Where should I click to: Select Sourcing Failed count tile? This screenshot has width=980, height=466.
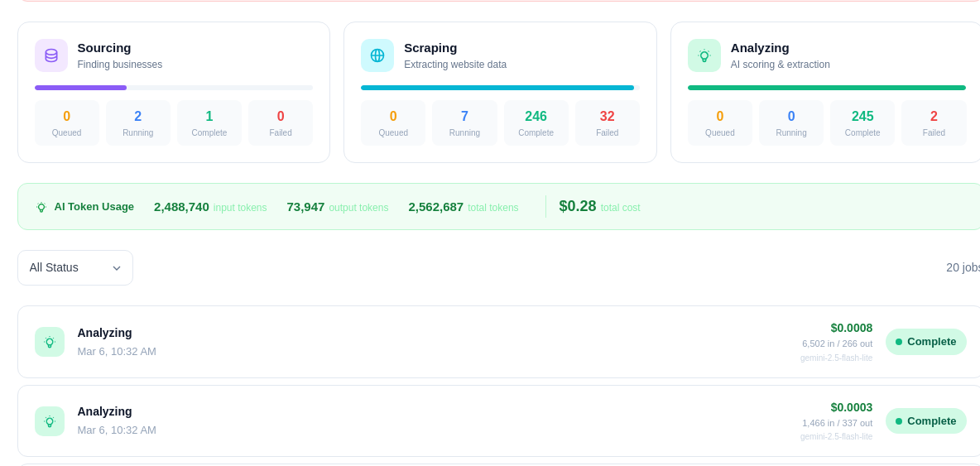(x=281, y=123)
